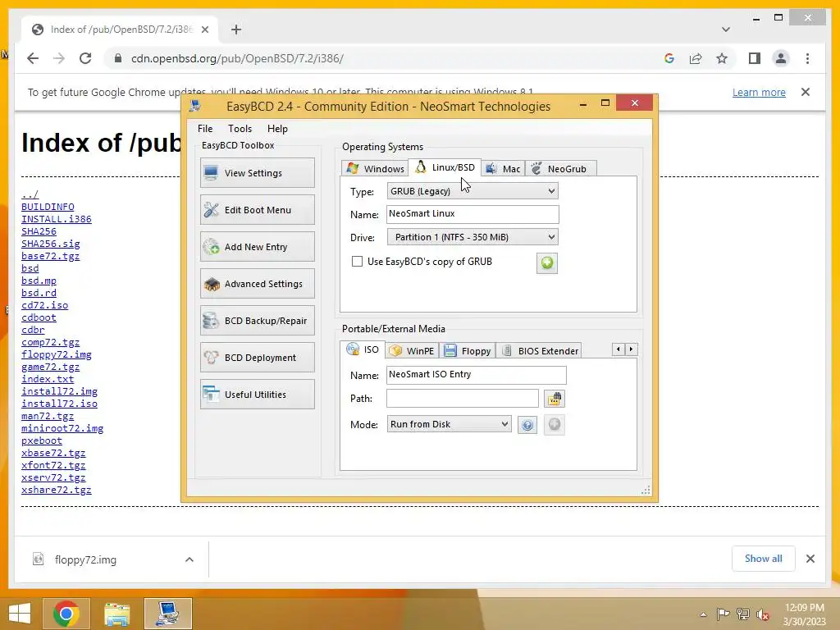Viewport: 840px width, 630px height.
Task: Switch to the Windows operating system tab
Action: coord(375,169)
